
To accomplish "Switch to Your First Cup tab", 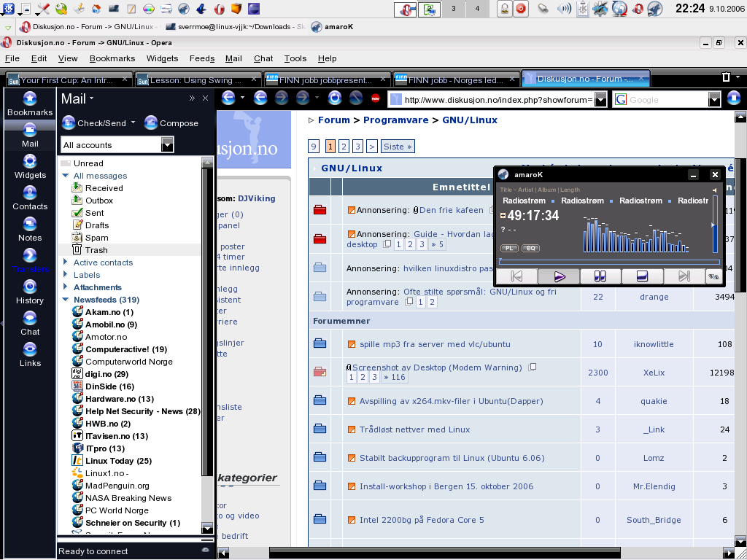I will 69,79.
